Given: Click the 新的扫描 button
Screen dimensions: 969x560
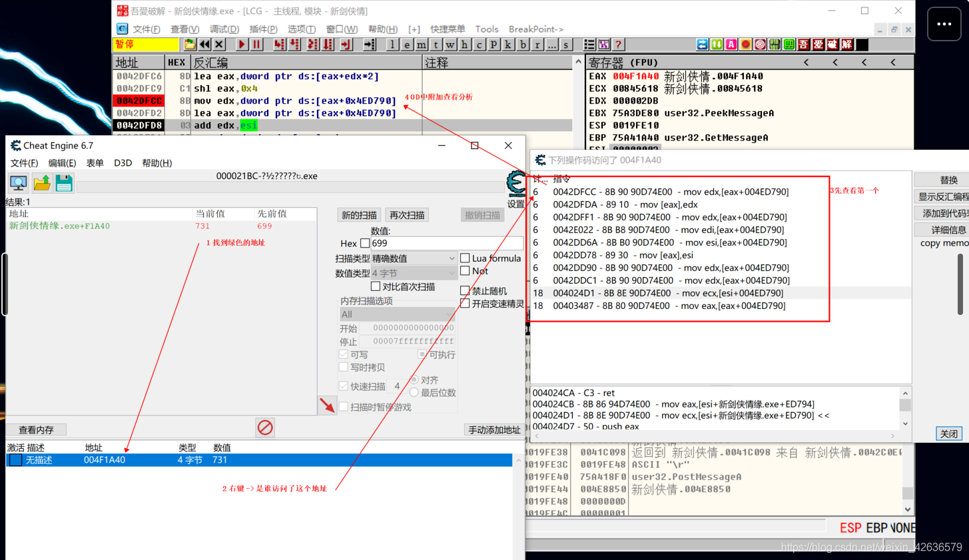Looking at the screenshot, I should 359,215.
